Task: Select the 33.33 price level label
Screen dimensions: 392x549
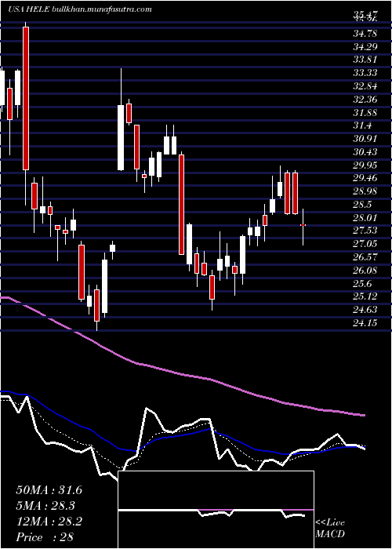Action: point(365,73)
